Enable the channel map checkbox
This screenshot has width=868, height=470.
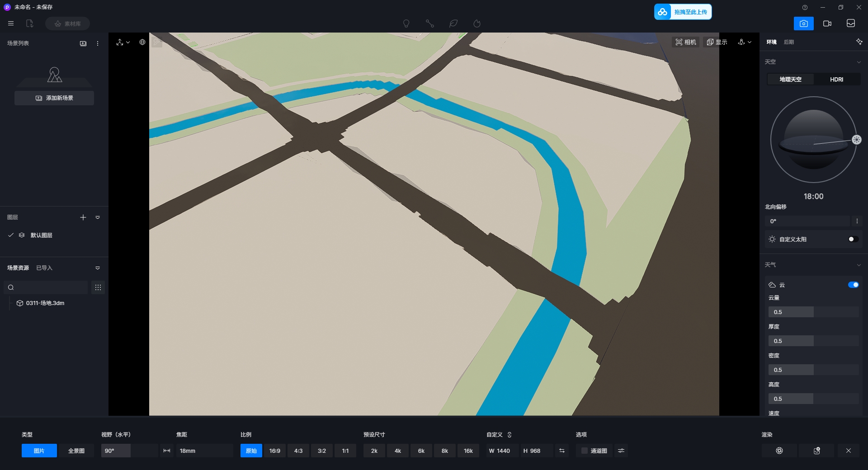(585, 451)
